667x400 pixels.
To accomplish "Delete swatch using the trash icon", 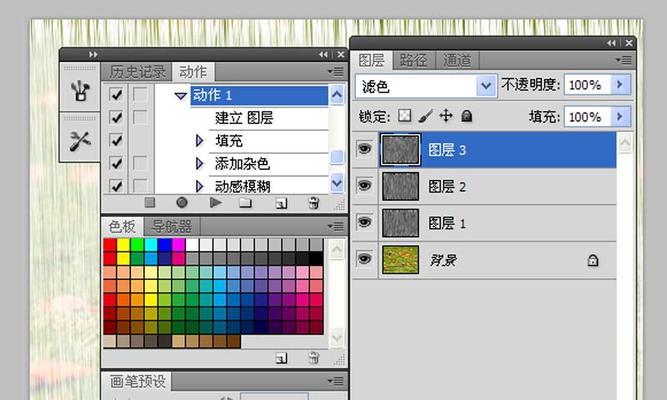I will click(x=314, y=358).
